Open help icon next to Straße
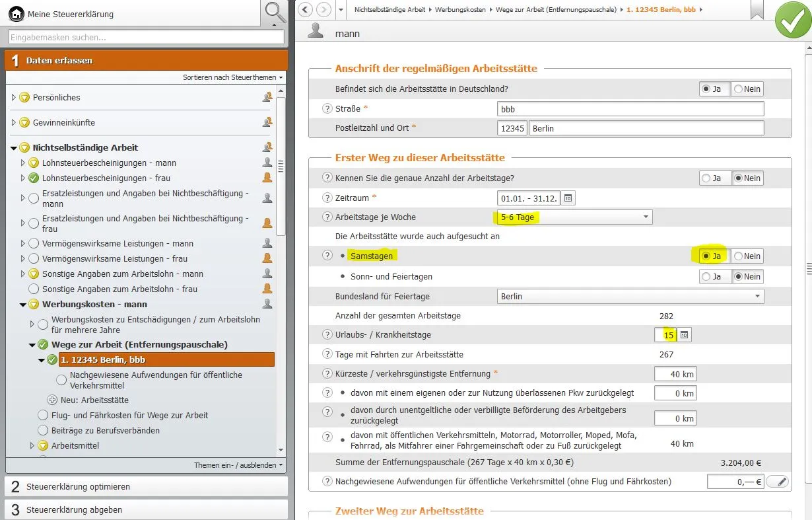Image resolution: width=812 pixels, height=520 pixels. (327, 108)
